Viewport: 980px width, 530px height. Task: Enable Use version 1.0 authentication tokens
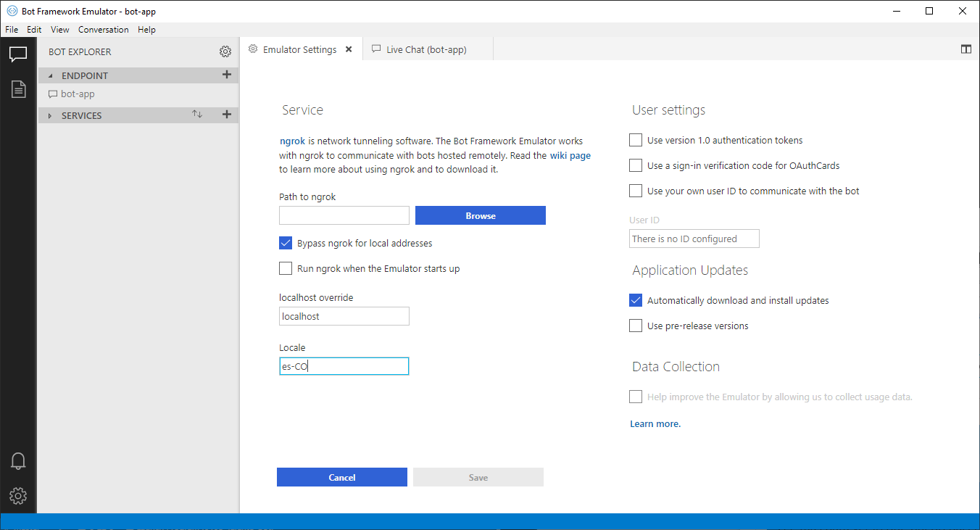tap(636, 140)
